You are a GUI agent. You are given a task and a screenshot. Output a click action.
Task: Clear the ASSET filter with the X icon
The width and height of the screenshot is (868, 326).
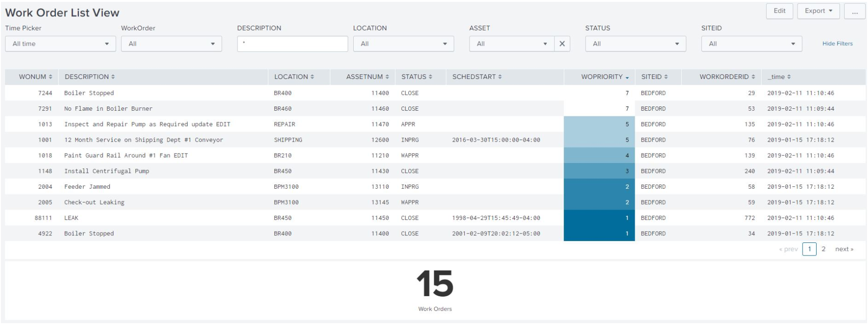point(562,43)
